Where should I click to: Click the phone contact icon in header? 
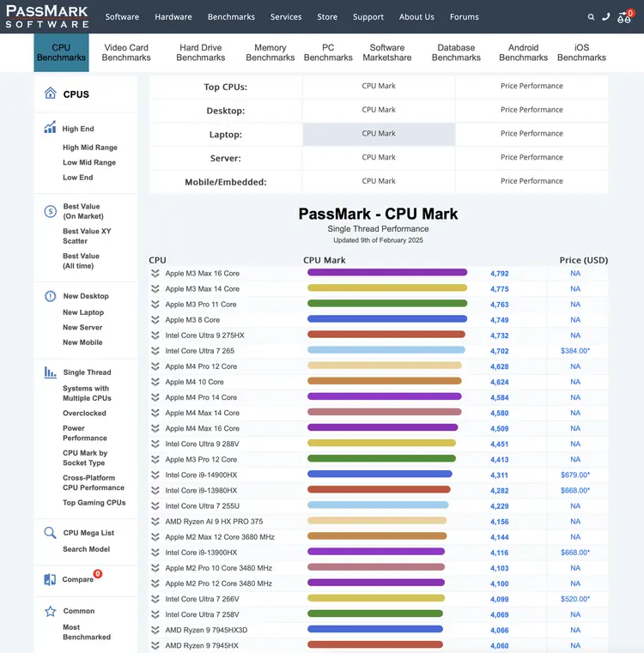(x=606, y=17)
